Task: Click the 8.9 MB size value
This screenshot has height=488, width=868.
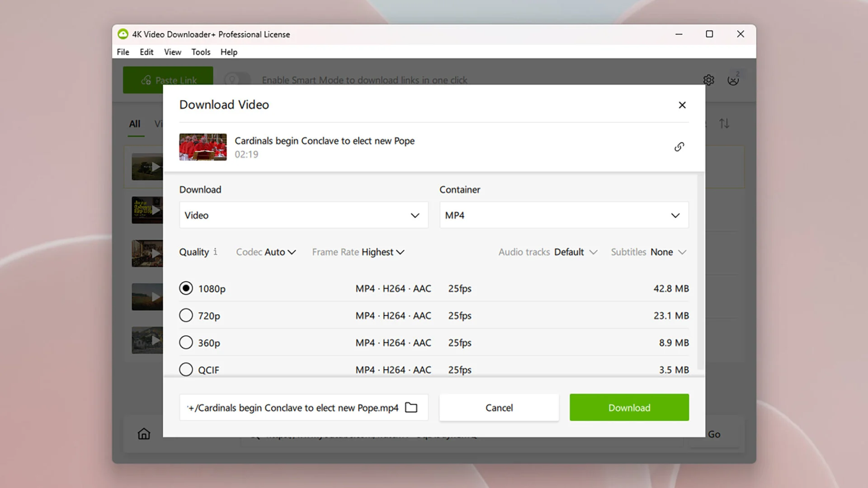Action: [x=674, y=343]
